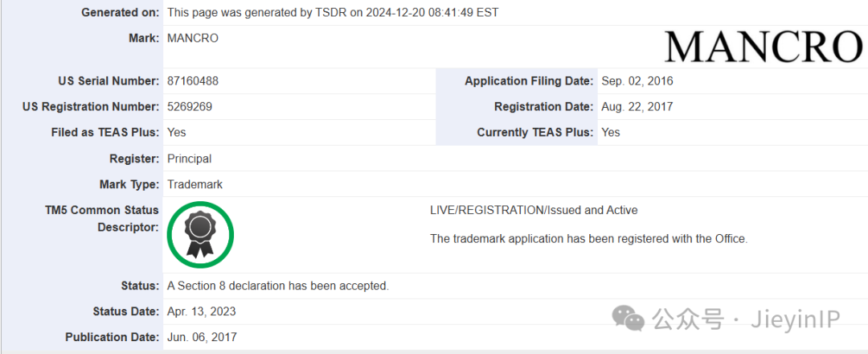
Task: Click the Status Date Apr. 13, 2023
Action: tap(202, 312)
